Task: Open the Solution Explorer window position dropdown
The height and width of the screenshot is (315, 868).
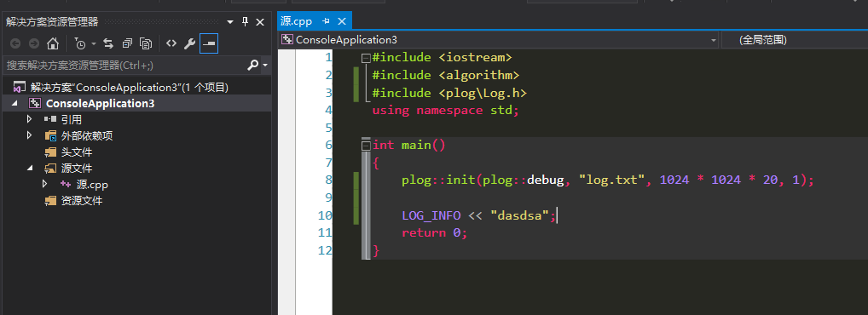Action: pyautogui.click(x=231, y=22)
